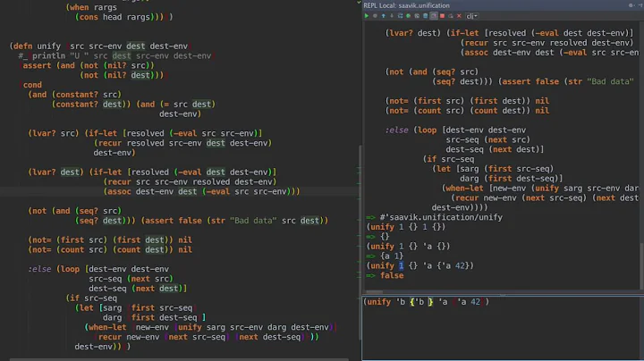Open the clj REPL type dropdown
This screenshot has width=644, height=361.
pyautogui.click(x=472, y=16)
